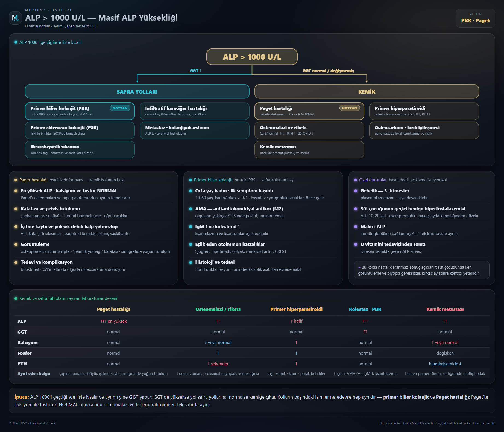Click the 'hiperkalsemide ↓' PTH cell

pyautogui.click(x=445, y=364)
